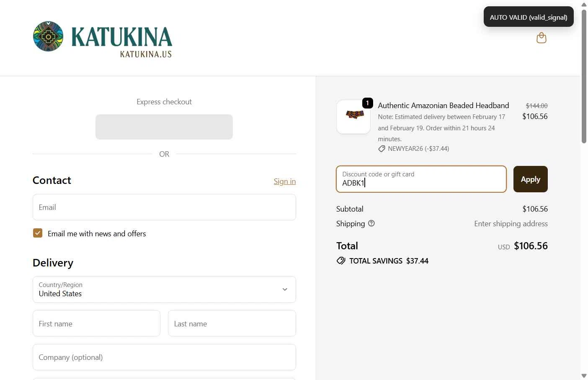Click the Enter shipping address text

click(511, 224)
